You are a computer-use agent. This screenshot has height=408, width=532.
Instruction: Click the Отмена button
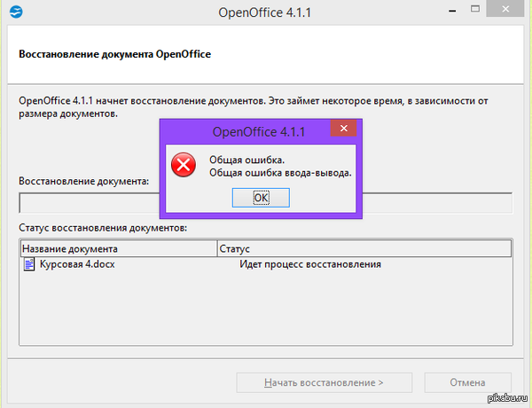click(x=467, y=383)
